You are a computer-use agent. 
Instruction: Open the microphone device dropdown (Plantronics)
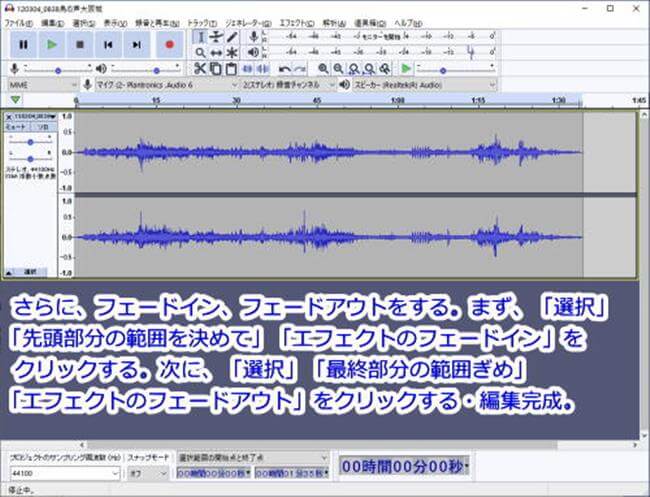(167, 85)
